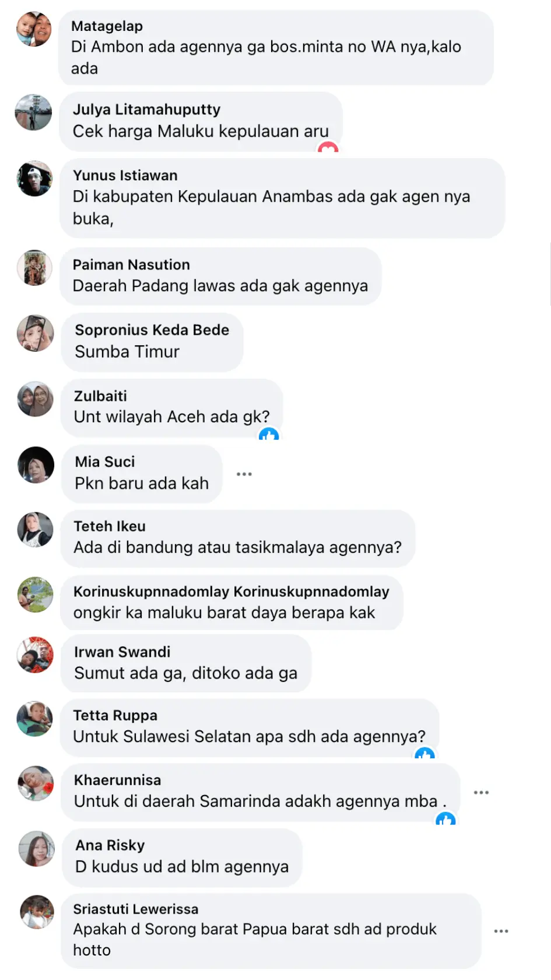This screenshot has height=980, width=551.
Task: Click the heart reaction on Julya Litamahuputty's comment
Action: tap(328, 148)
